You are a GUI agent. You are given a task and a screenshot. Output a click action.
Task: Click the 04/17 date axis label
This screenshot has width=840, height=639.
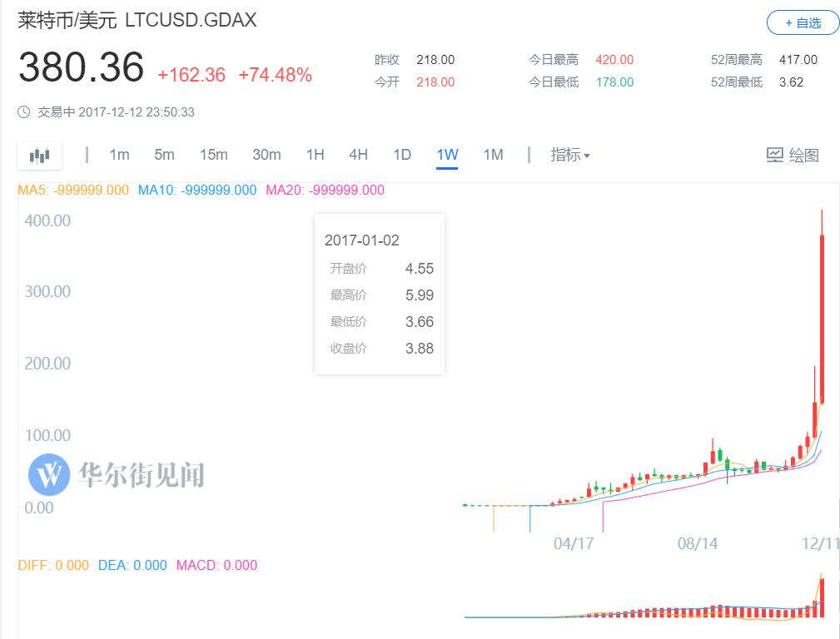tap(574, 543)
